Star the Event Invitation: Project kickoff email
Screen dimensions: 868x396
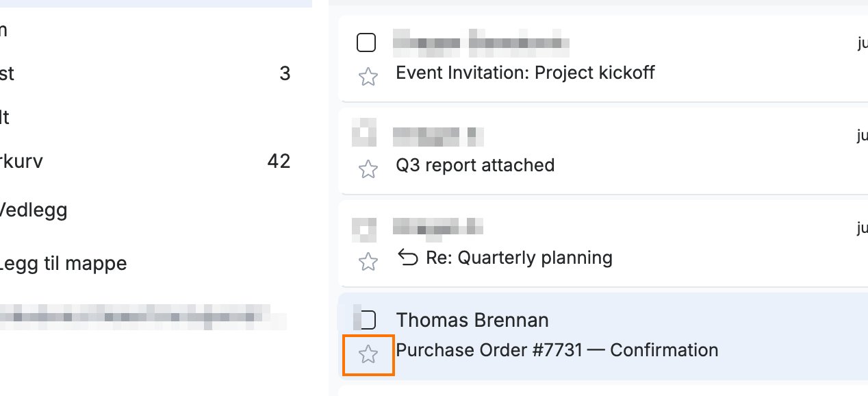point(368,76)
